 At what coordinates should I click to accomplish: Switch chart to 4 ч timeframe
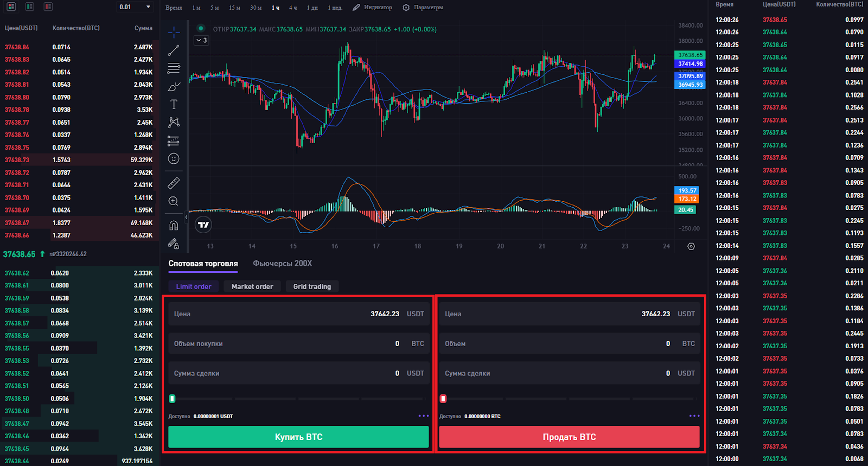click(293, 8)
